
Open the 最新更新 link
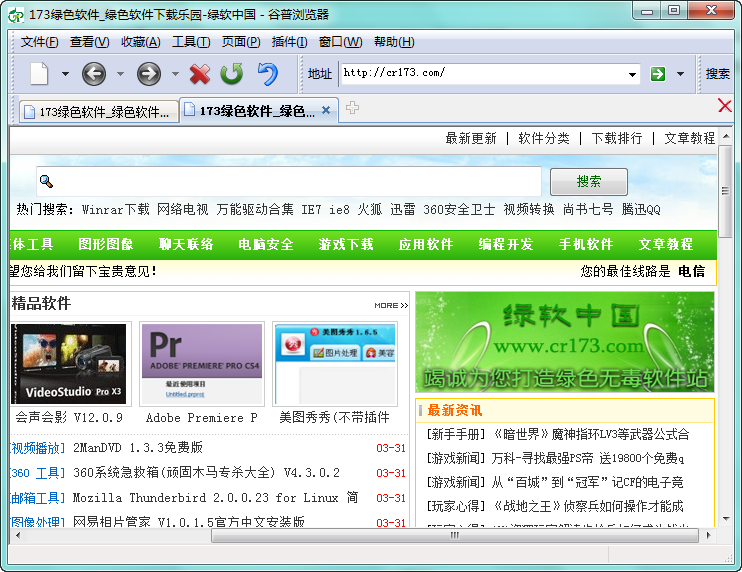471,138
